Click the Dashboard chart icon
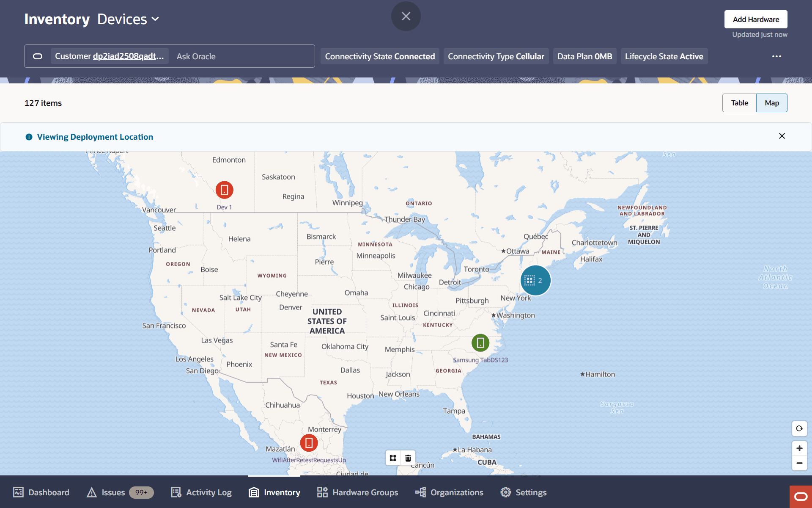812x508 pixels. coord(18,492)
